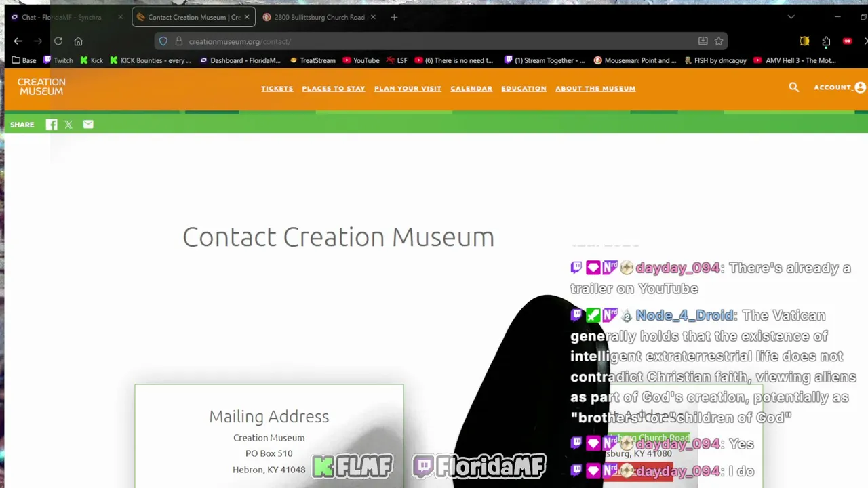Click the Mailing Address heading
Screen dimensions: 868x488
tap(269, 416)
